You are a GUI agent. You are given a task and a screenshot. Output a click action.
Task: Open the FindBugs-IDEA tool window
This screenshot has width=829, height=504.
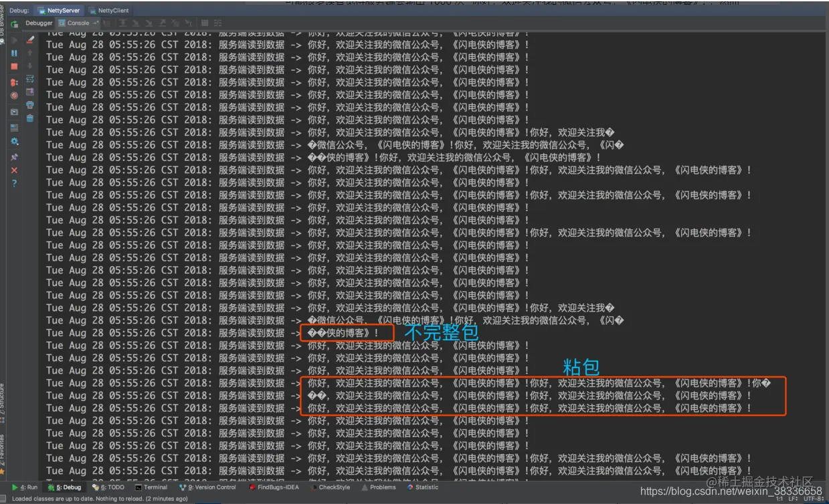tap(274, 487)
